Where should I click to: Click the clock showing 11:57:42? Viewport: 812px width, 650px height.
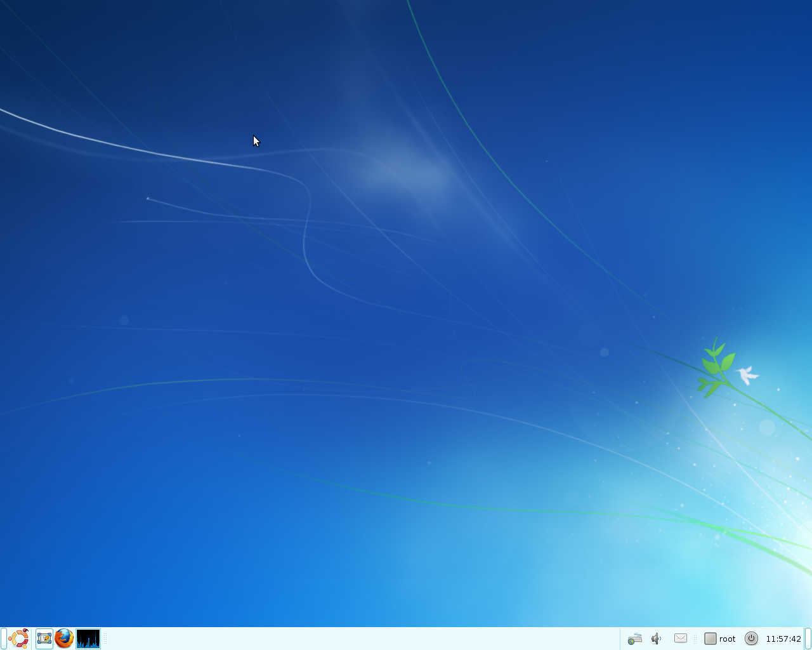pyautogui.click(x=783, y=639)
